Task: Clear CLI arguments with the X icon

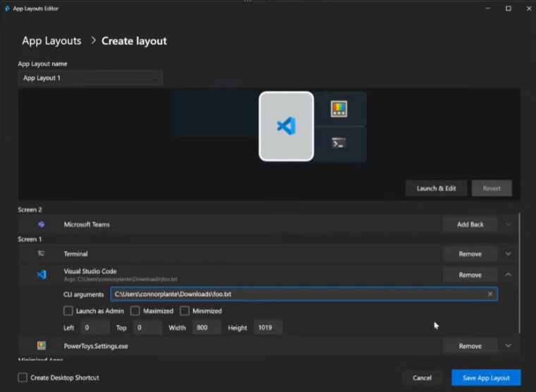Action: pyautogui.click(x=490, y=294)
